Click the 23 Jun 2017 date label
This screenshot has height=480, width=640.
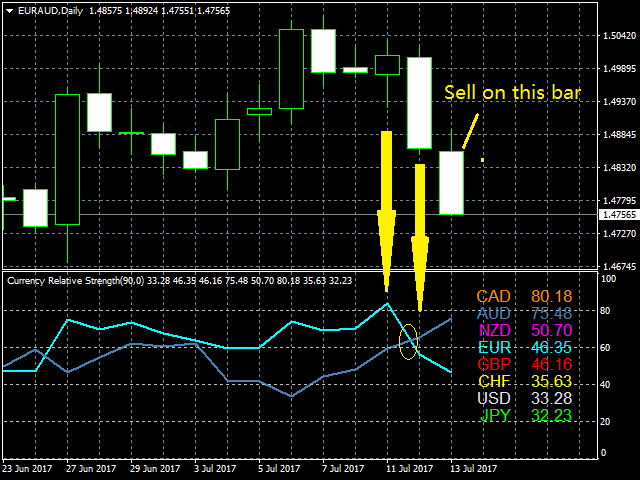pos(27,469)
